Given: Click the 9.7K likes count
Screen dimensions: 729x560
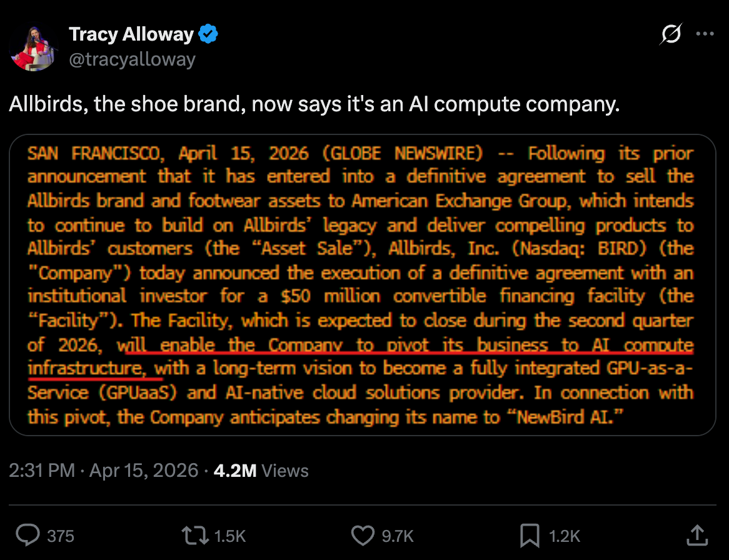Looking at the screenshot, I should [x=398, y=536].
